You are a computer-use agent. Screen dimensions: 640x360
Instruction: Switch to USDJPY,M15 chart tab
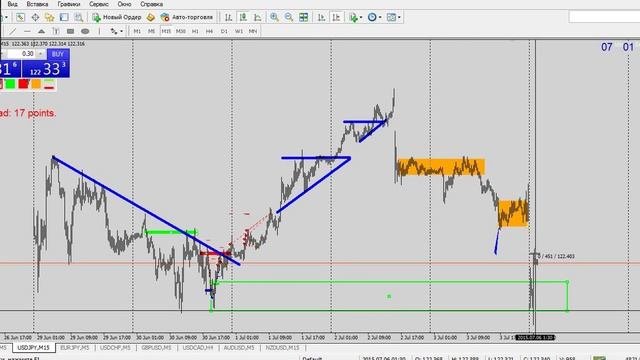click(33, 348)
